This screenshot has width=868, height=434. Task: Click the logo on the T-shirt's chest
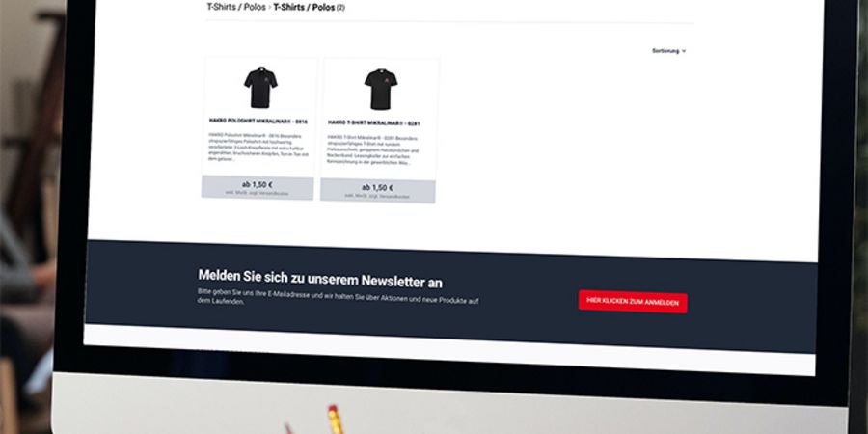(389, 82)
